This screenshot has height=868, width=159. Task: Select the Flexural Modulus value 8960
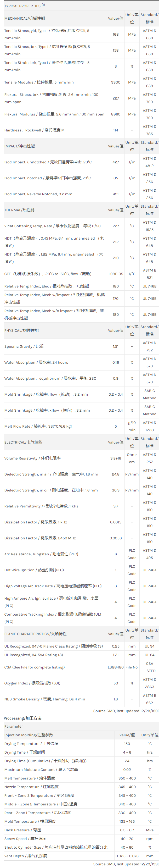click(116, 114)
